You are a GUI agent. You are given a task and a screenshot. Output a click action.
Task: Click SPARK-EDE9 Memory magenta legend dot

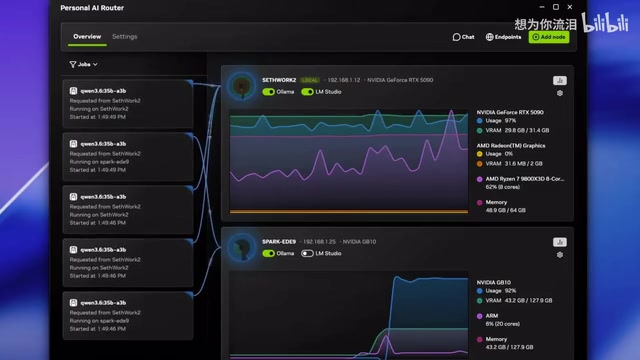coord(480,340)
